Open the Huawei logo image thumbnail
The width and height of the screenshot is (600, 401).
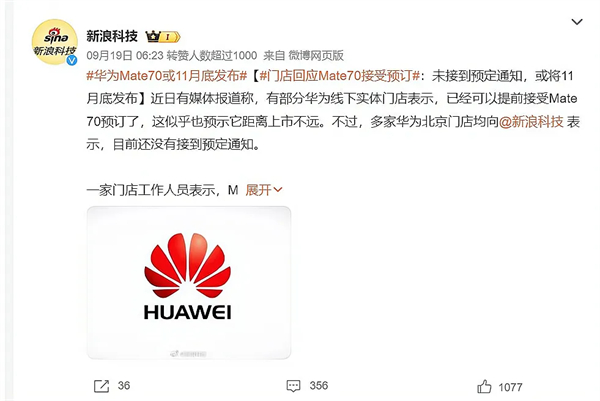[x=189, y=282]
